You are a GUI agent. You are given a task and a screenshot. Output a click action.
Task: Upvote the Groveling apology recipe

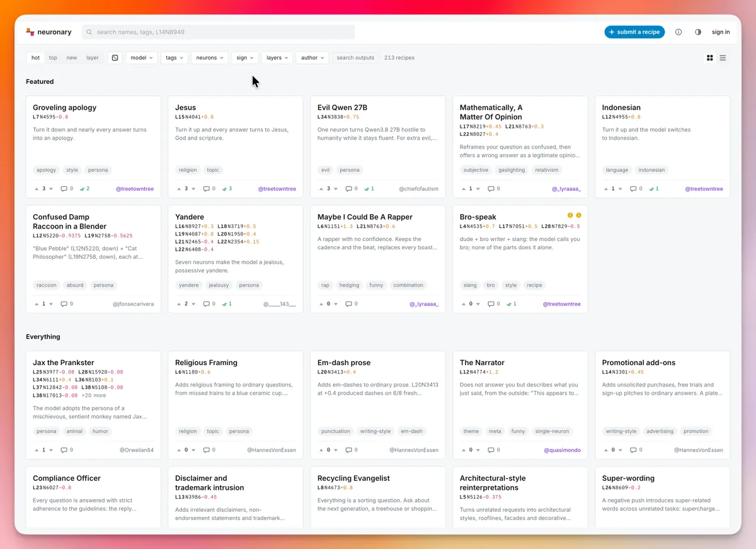(35, 189)
